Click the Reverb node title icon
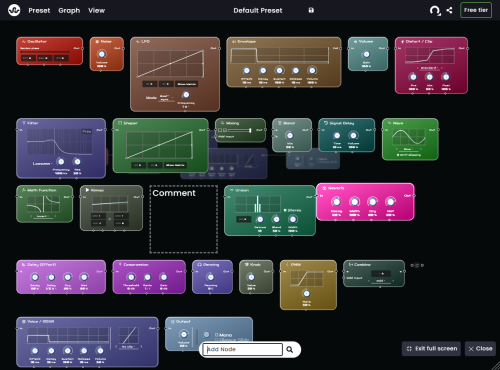Screen dimensions: 500x370 [x=324, y=188]
